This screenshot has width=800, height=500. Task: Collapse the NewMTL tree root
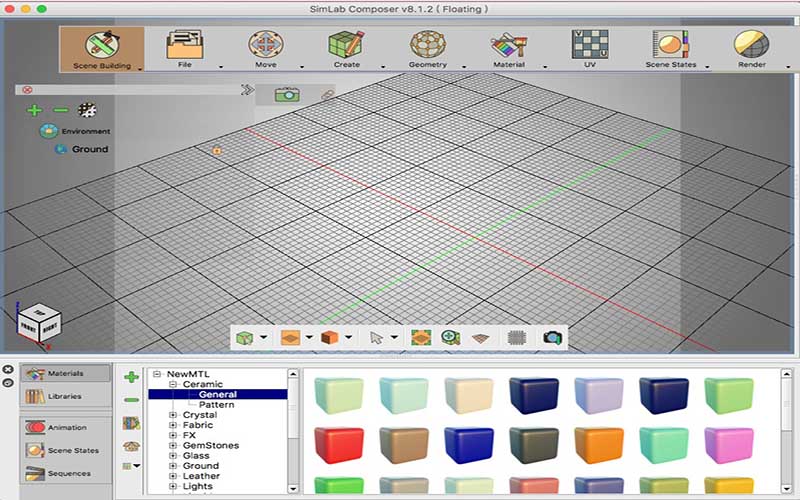(x=157, y=374)
